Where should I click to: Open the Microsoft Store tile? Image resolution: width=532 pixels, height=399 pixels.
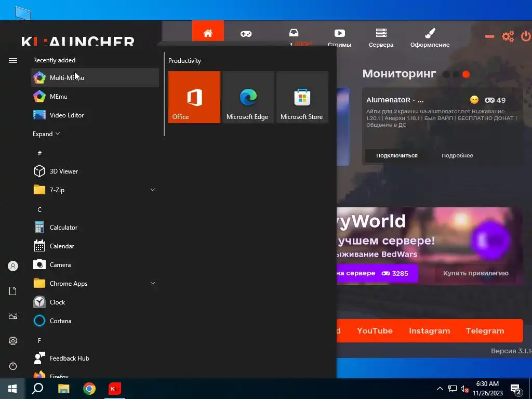pyautogui.click(x=302, y=97)
